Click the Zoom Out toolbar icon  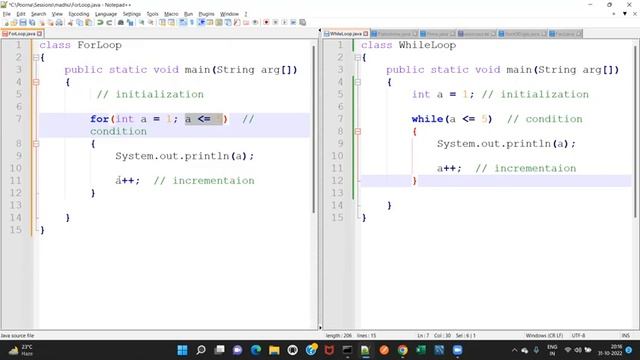pos(151,22)
